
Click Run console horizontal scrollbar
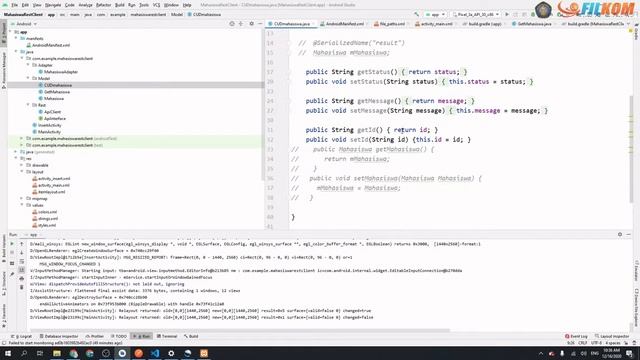(x=240, y=330)
